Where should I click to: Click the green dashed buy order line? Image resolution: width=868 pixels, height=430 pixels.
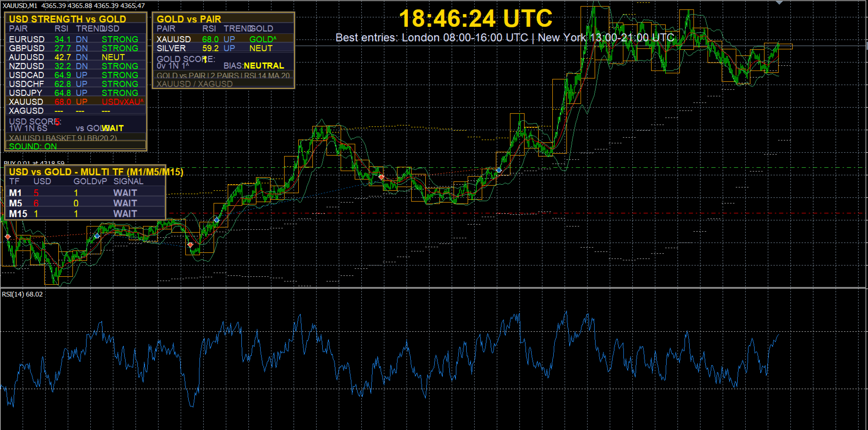coord(518,167)
